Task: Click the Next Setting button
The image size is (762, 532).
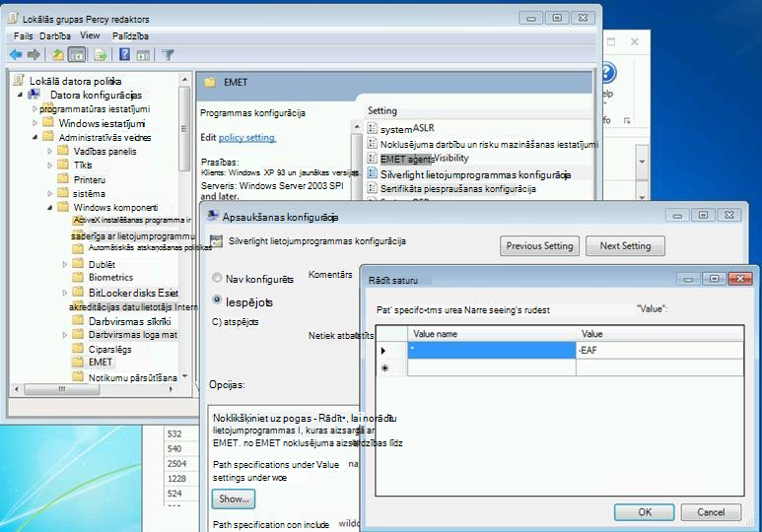Action: coord(625,246)
